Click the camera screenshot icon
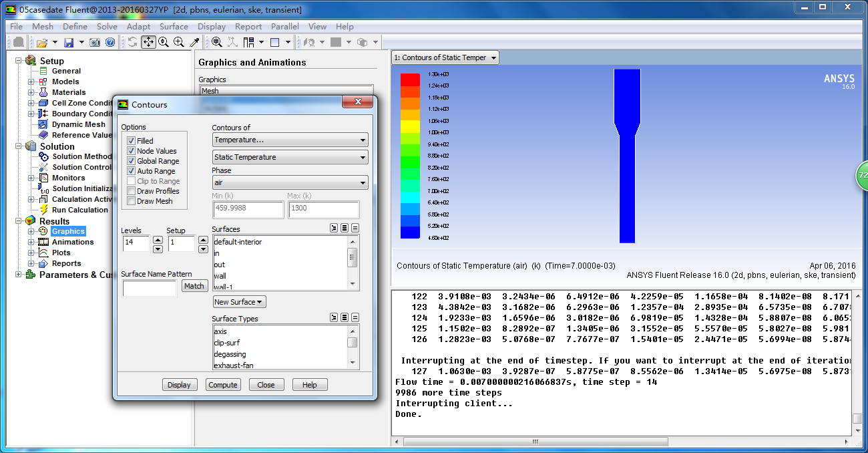Image resolution: width=868 pixels, height=453 pixels. tap(95, 42)
